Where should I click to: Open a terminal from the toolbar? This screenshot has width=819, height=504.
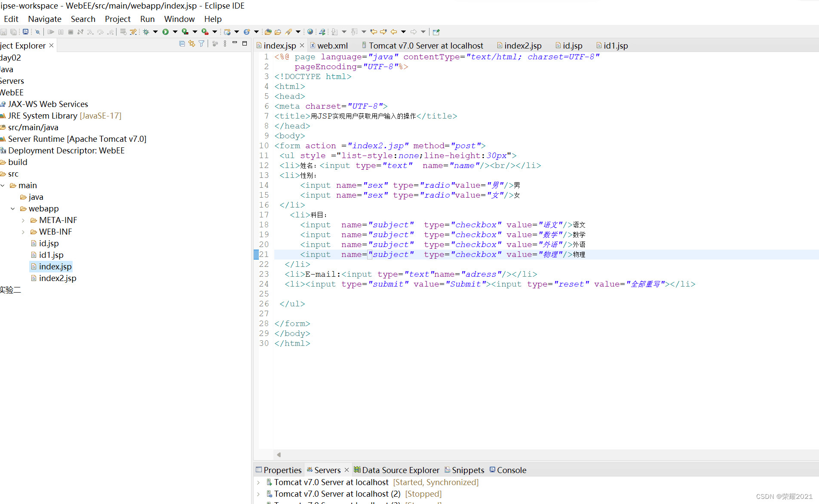(26, 32)
